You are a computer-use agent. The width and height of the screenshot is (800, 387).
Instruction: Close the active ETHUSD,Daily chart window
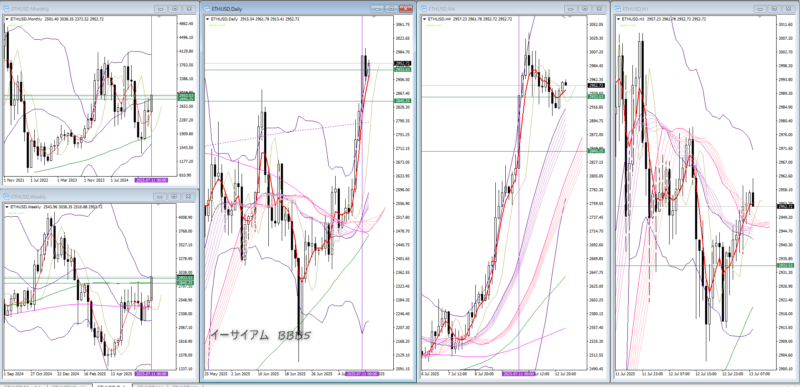pos(406,9)
